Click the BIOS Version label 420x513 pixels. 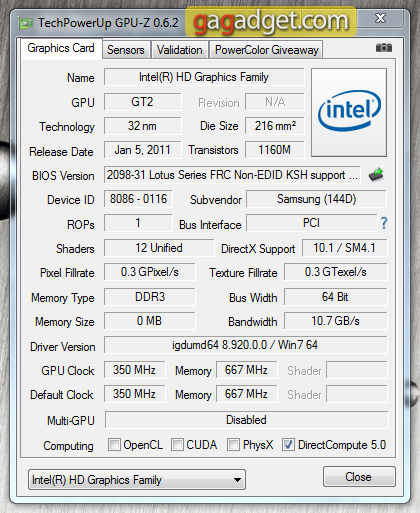coord(63,176)
